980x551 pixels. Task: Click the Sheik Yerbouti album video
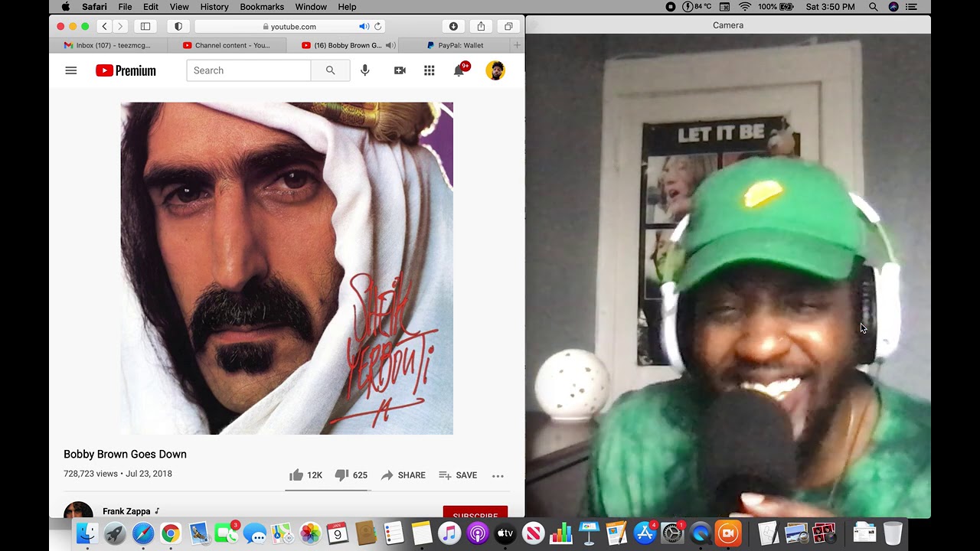click(x=287, y=269)
